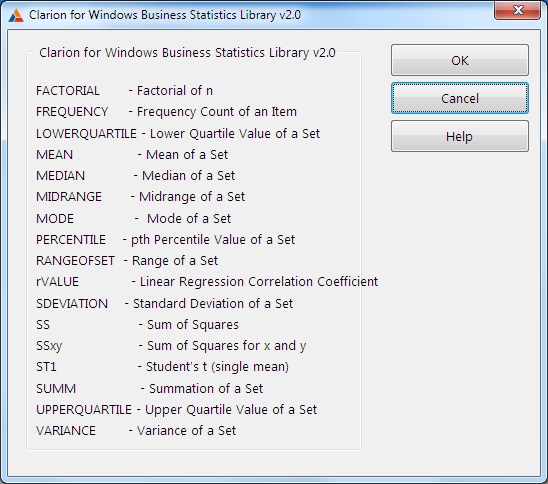Click 'Sum of Squares for x and y' description
548x484 pixels.
(227, 346)
